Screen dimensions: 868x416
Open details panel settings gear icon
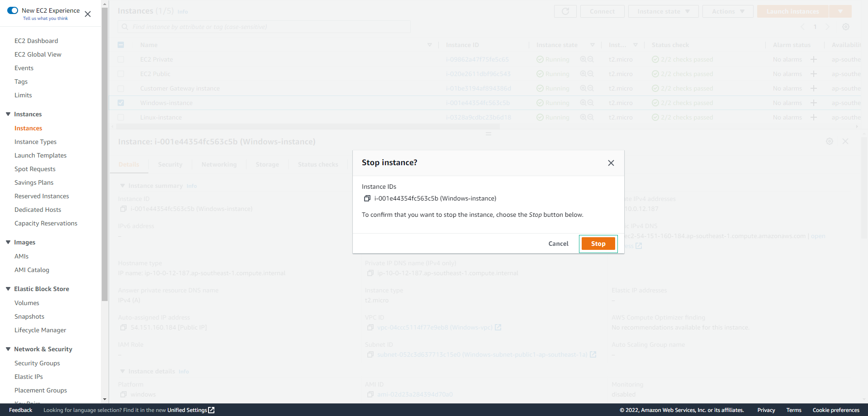click(830, 141)
